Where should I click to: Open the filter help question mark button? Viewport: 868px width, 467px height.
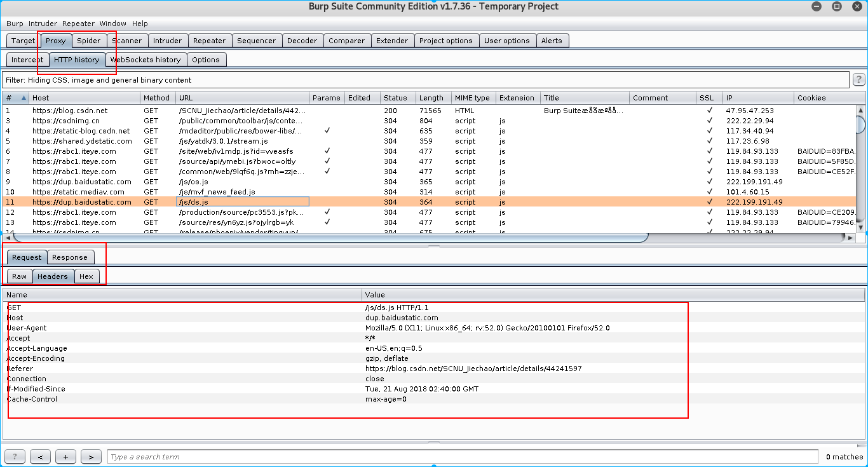tap(858, 80)
